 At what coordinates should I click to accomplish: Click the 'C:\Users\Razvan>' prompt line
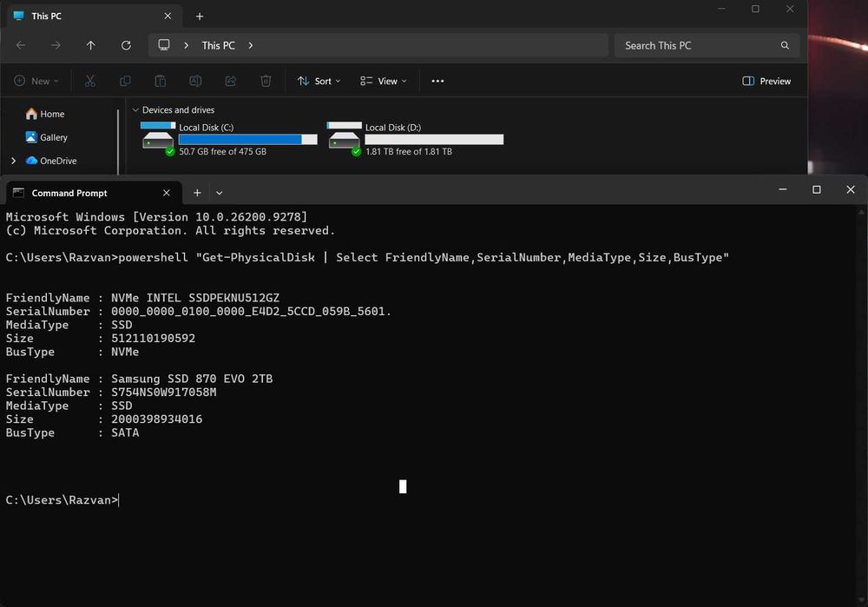[62, 500]
